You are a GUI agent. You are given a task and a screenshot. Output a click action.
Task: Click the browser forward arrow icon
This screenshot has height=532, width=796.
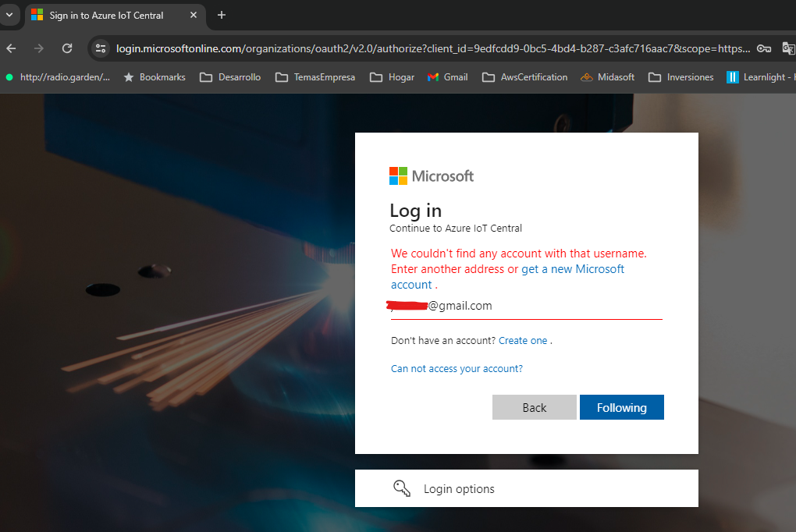38,48
